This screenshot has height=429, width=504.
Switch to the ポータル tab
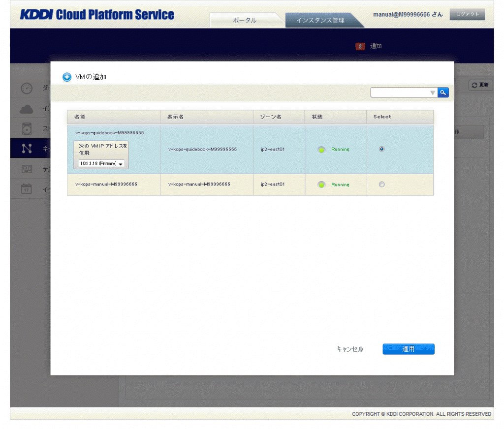pos(245,20)
